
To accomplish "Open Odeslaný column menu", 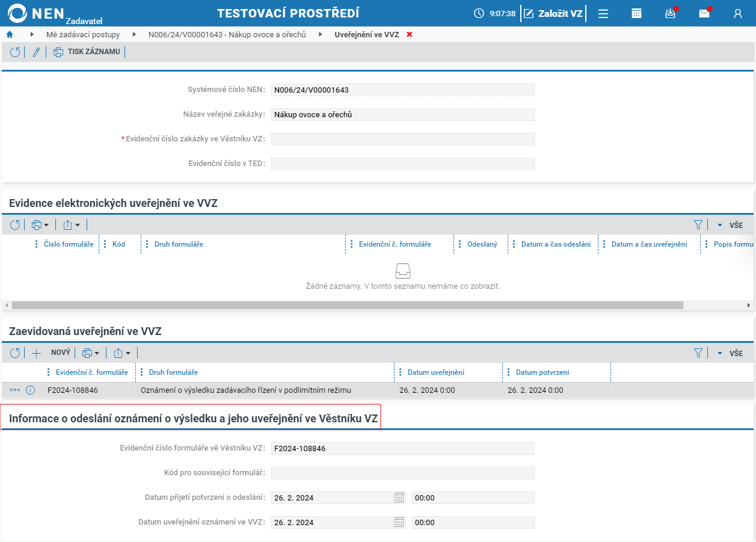I will [x=459, y=244].
